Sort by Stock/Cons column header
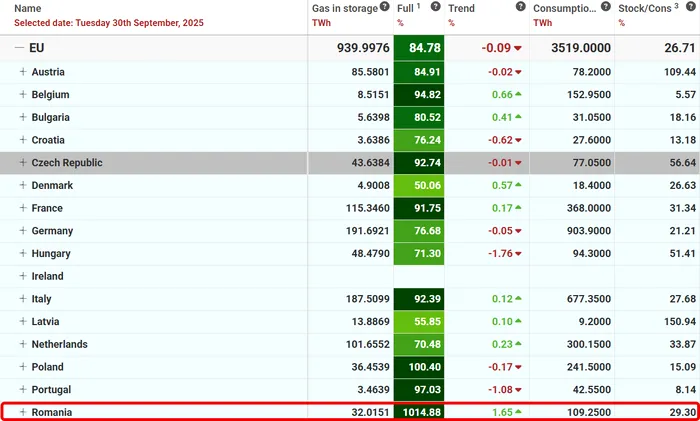This screenshot has height=421, width=700. (651, 8)
